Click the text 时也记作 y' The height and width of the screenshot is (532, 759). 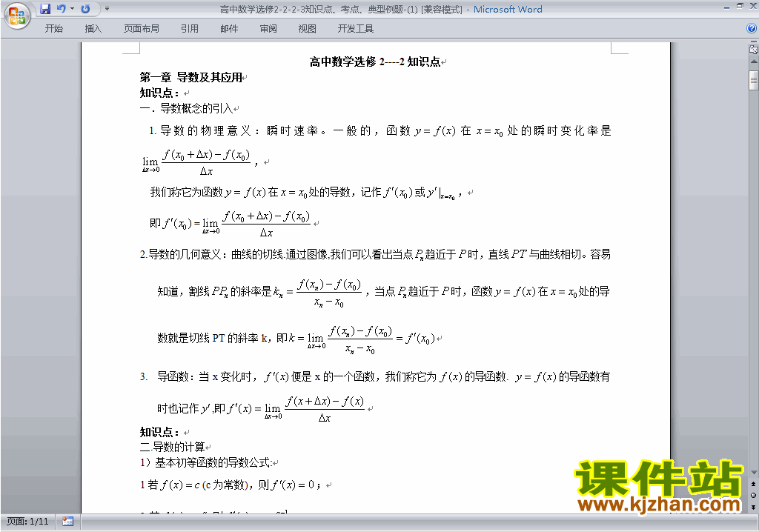[184, 408]
